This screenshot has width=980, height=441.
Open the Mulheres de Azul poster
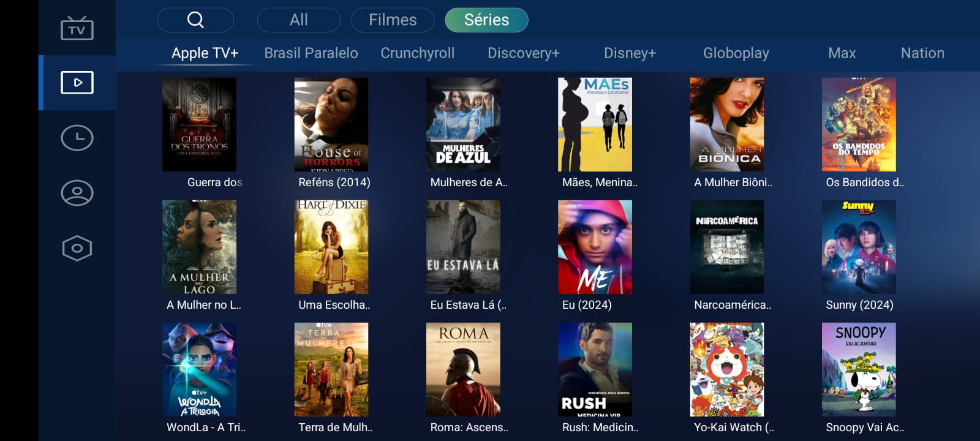(463, 124)
